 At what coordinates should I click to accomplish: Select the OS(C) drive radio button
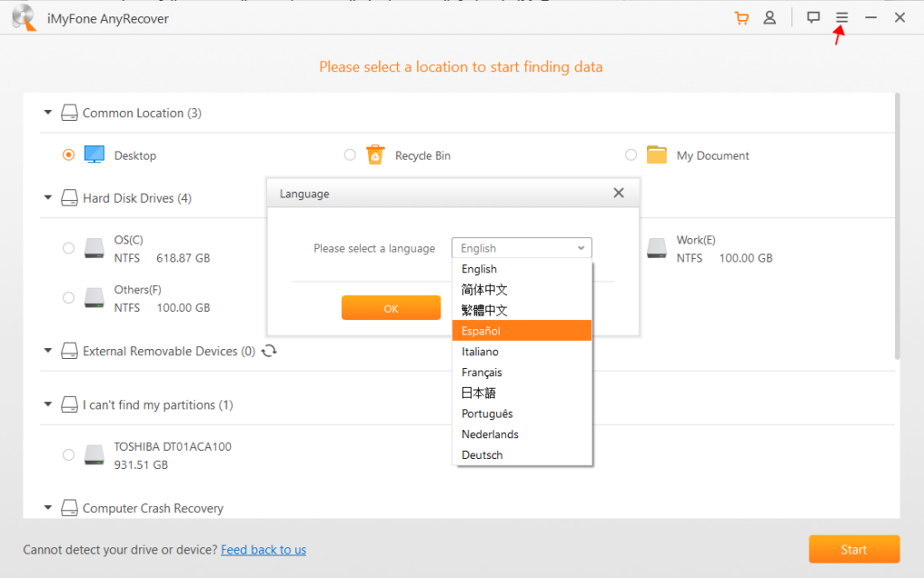(x=69, y=248)
